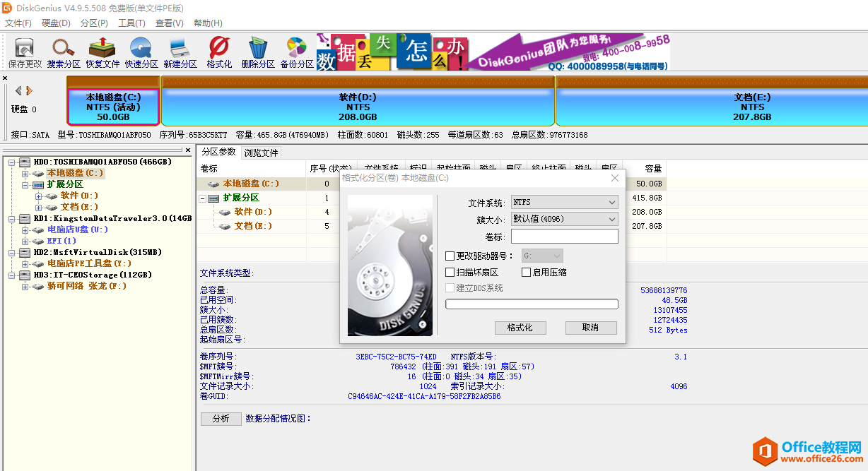Check the 扫描坏扇区 option
Image resolution: width=868 pixels, height=471 pixels.
pos(450,272)
